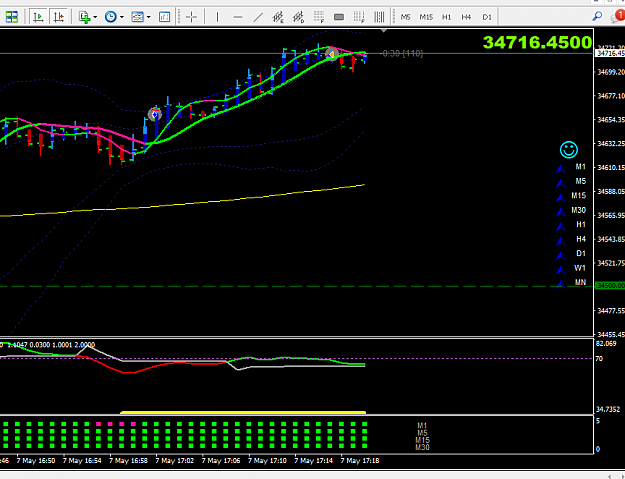Image resolution: width=625 pixels, height=479 pixels.
Task: Click the chart templates icon
Action: point(138,17)
